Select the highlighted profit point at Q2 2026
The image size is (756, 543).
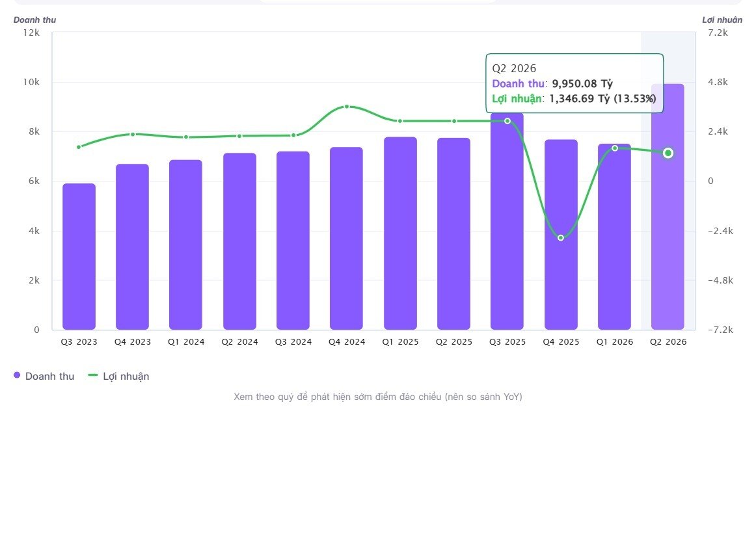tap(668, 153)
